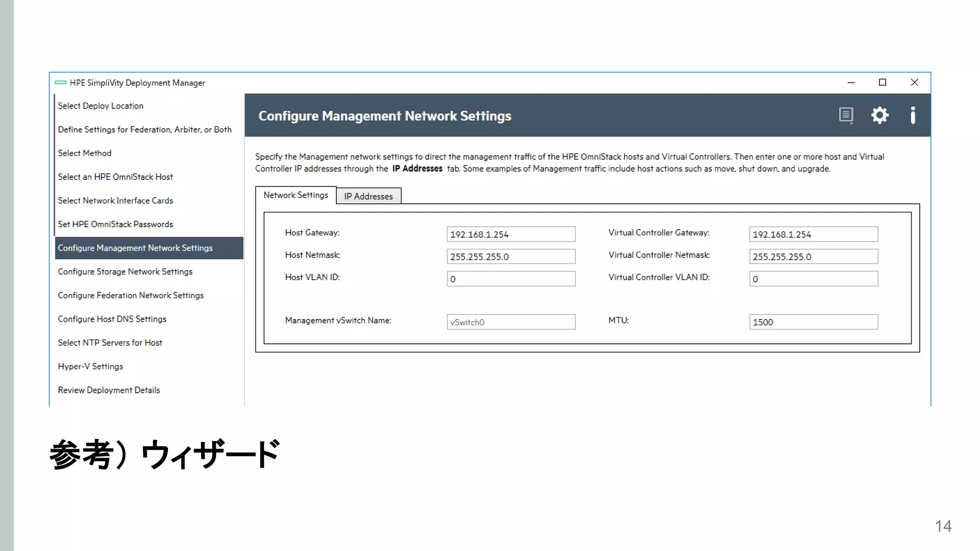Focus the Host VLAN ID field
This screenshot has width=980, height=551.
(x=511, y=279)
